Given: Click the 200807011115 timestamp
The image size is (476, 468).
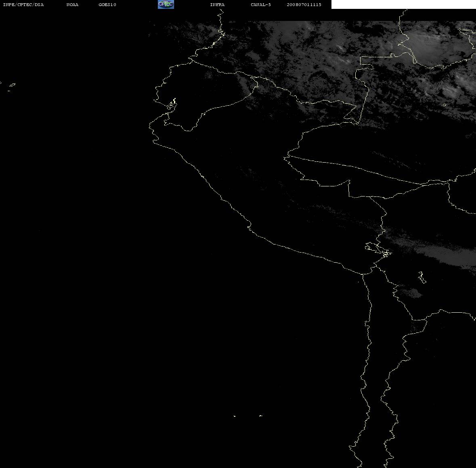Looking at the screenshot, I should point(304,4).
